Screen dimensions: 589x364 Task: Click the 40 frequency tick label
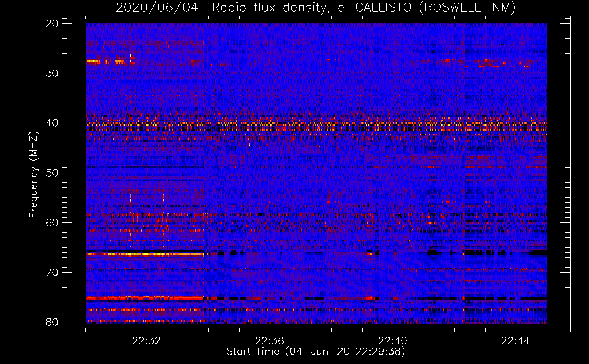tap(52, 123)
